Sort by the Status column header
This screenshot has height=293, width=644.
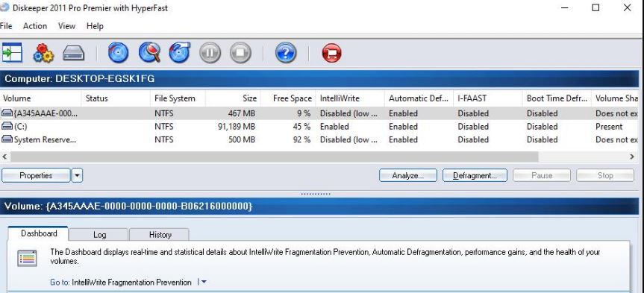point(116,98)
